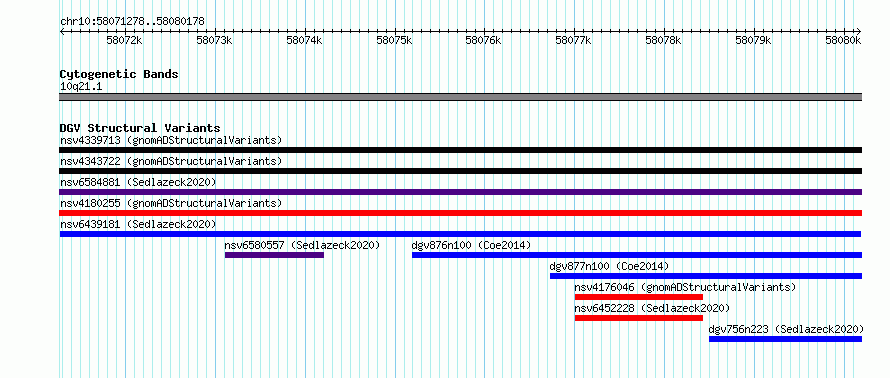890x378 pixels.
Task: Click the 58075k ruler position
Action: coord(394,41)
